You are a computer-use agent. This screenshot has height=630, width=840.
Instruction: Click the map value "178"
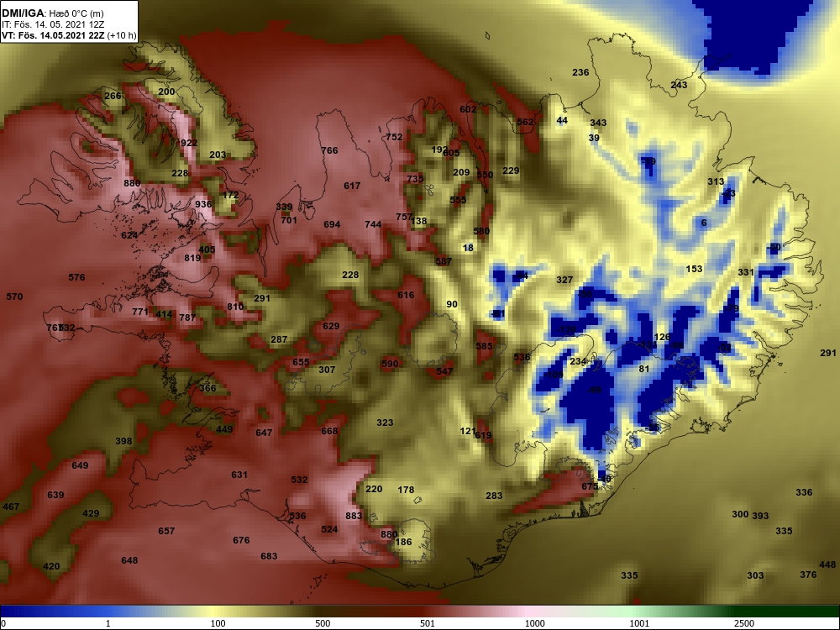(406, 491)
